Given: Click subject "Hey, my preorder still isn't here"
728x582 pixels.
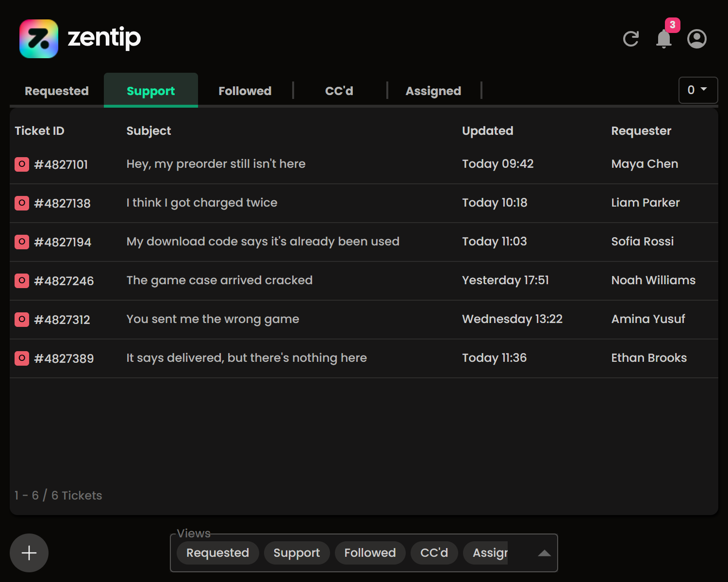Looking at the screenshot, I should [216, 164].
